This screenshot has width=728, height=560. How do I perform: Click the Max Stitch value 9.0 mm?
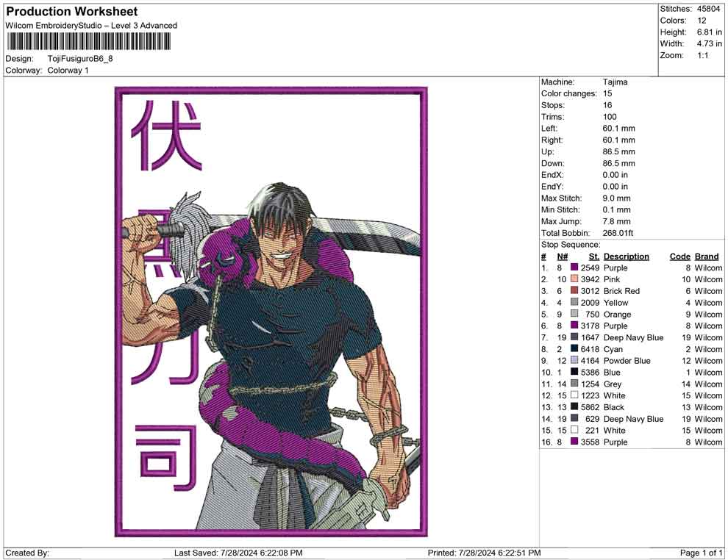click(x=616, y=198)
